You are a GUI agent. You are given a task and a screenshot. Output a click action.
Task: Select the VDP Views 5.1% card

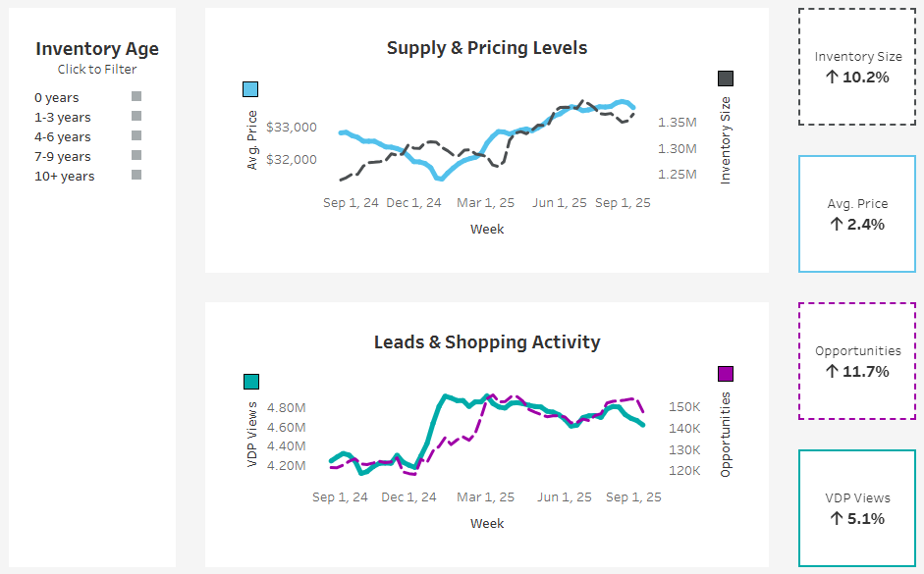857,508
